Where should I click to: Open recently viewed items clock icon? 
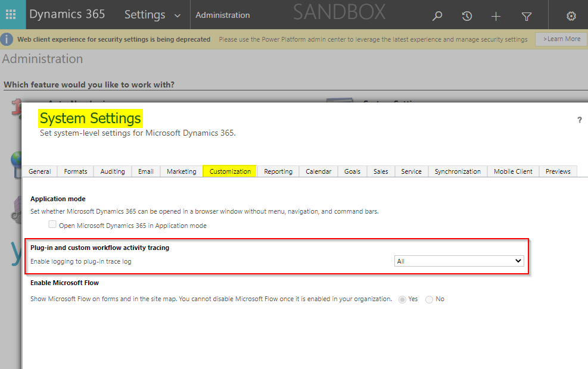[467, 16]
